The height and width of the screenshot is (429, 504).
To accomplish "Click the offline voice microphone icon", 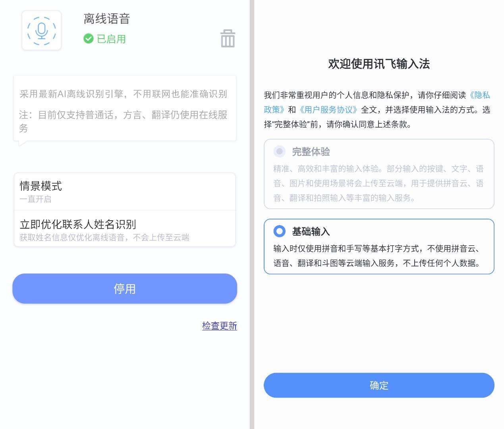I will click(x=41, y=30).
